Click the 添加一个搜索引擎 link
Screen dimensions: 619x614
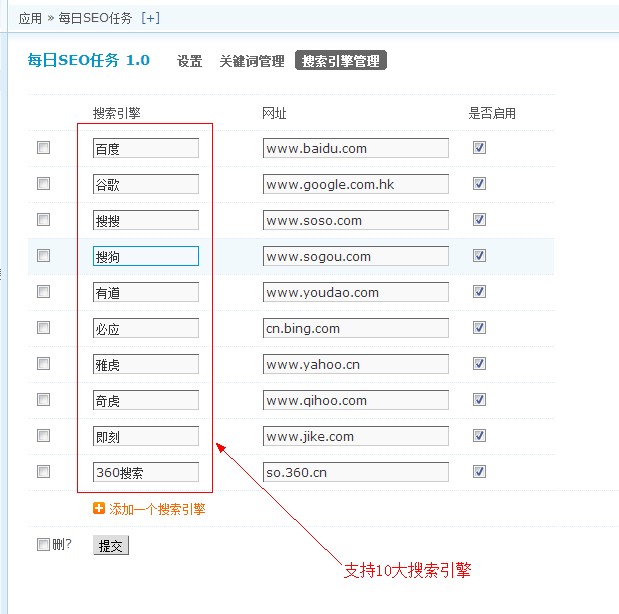[x=157, y=509]
